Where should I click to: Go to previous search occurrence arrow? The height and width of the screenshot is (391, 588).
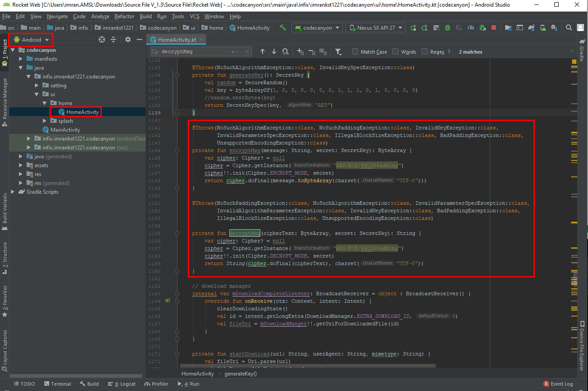click(263, 52)
